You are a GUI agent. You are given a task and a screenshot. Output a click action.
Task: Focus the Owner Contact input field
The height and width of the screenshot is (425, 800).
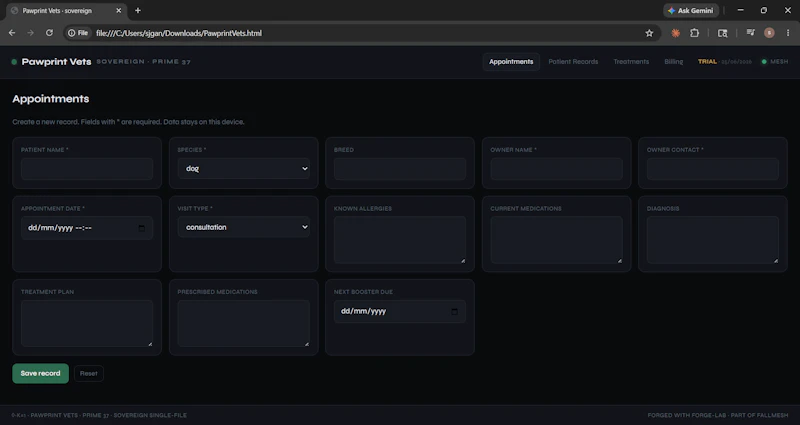pyautogui.click(x=713, y=169)
